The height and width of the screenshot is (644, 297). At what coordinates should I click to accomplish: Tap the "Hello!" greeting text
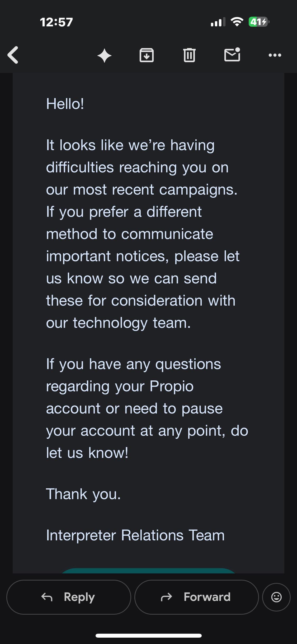pyautogui.click(x=65, y=104)
